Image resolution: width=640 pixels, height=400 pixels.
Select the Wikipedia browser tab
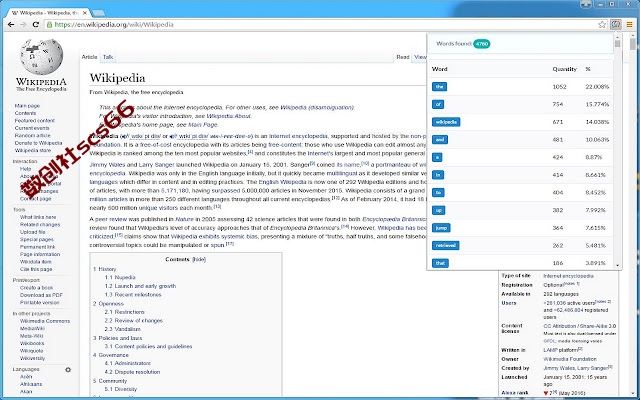point(49,13)
